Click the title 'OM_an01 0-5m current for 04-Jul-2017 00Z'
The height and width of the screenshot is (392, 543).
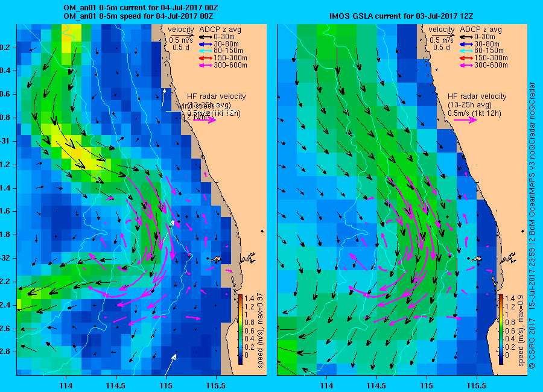pos(141,8)
